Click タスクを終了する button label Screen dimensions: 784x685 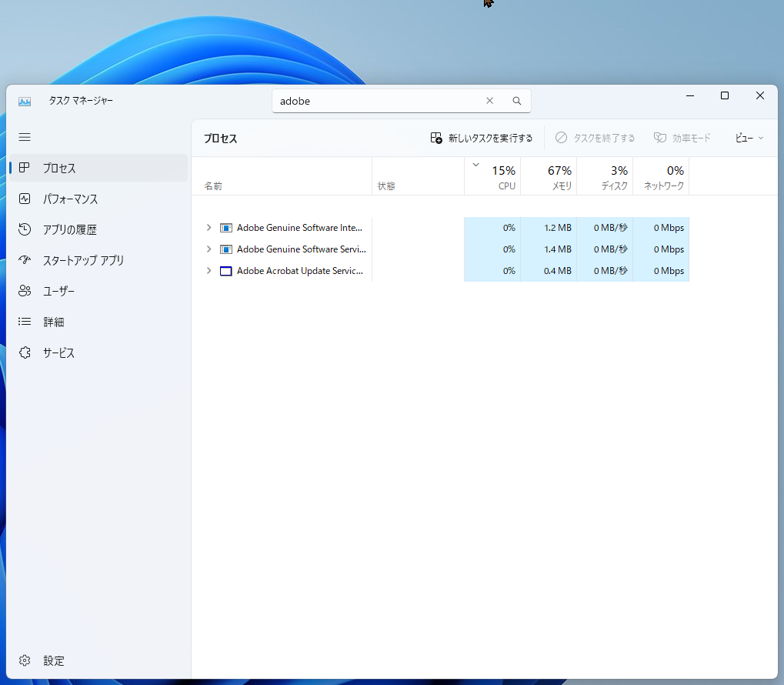tap(604, 138)
